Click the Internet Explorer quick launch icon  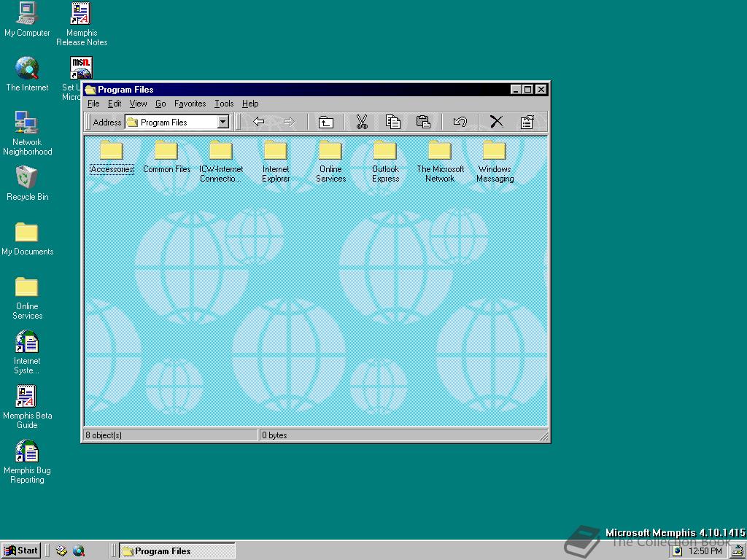click(x=79, y=551)
